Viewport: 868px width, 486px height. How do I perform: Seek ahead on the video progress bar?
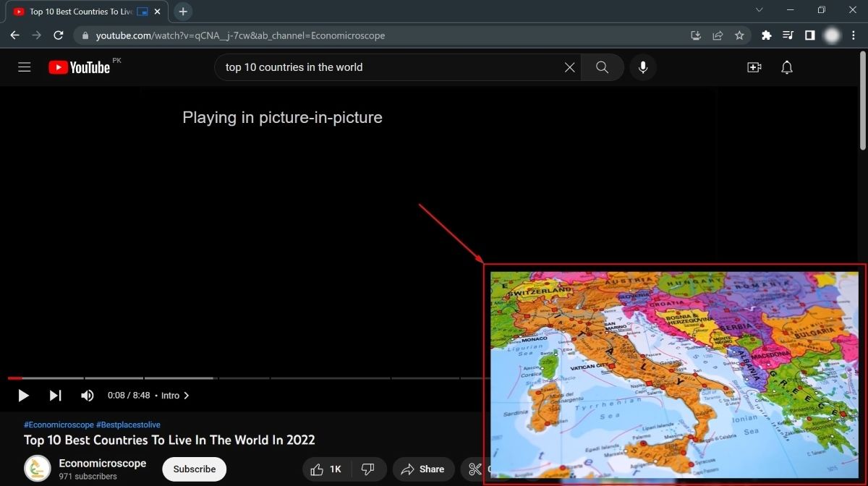coord(289,378)
